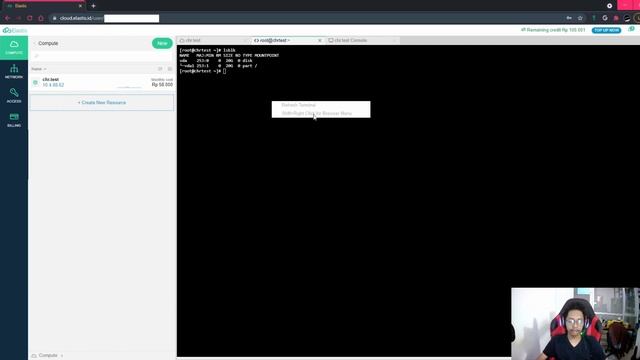Click the back arrow beside Compute heading
The height and width of the screenshot is (360, 640).
tap(34, 43)
